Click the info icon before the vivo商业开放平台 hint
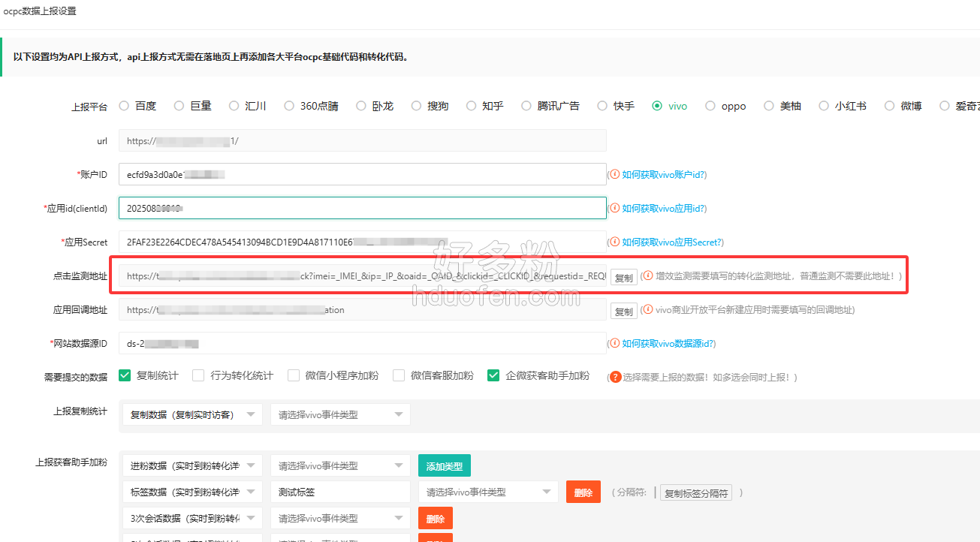The width and height of the screenshot is (980, 542). 648,309
